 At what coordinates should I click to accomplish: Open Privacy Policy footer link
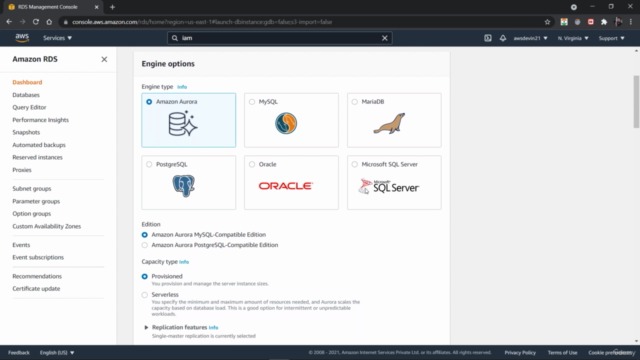click(520, 353)
